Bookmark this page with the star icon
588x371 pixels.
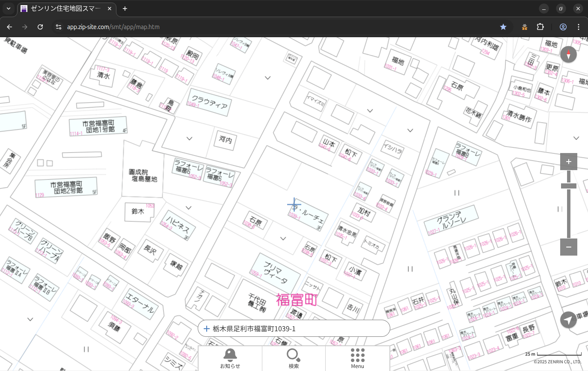(503, 27)
